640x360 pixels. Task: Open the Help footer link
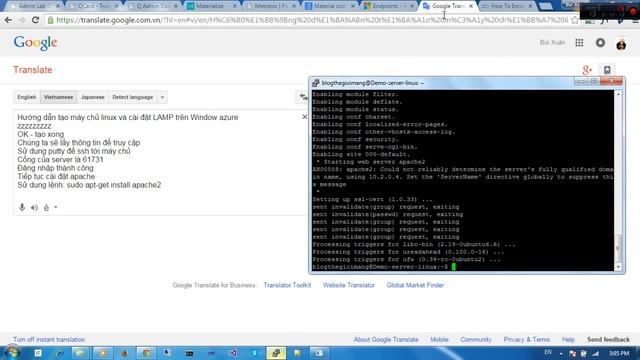pyautogui.click(x=568, y=340)
